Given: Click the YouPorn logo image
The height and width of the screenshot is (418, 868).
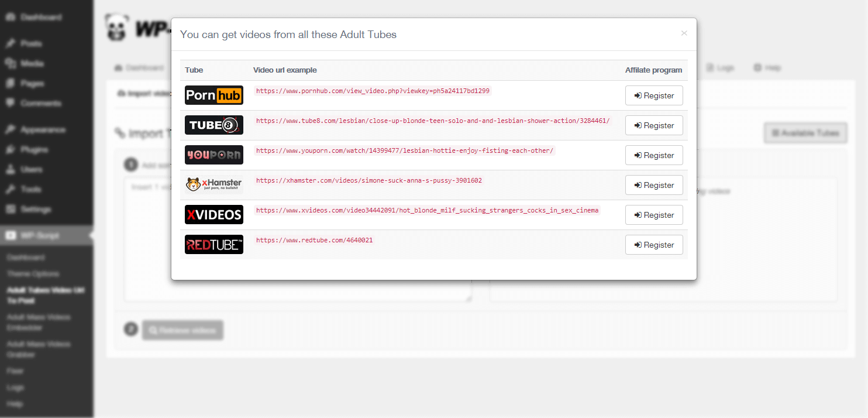Looking at the screenshot, I should (214, 155).
